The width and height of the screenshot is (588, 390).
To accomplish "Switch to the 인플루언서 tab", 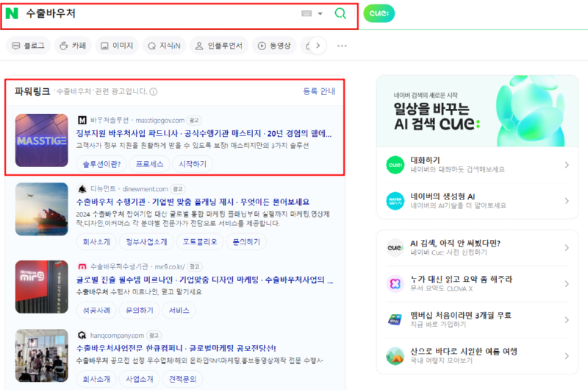I will [x=219, y=46].
